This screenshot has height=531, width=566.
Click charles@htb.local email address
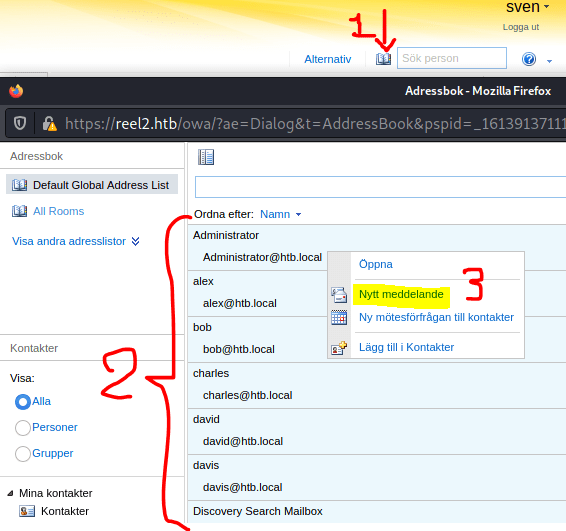click(247, 395)
